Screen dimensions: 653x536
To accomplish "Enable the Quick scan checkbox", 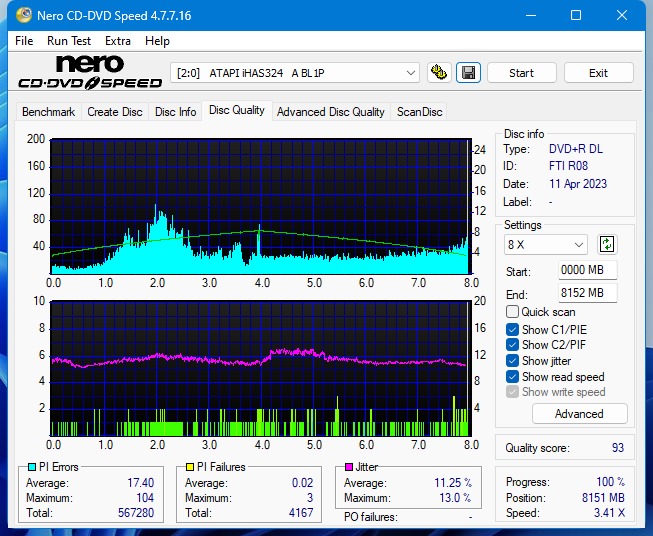I will click(513, 312).
